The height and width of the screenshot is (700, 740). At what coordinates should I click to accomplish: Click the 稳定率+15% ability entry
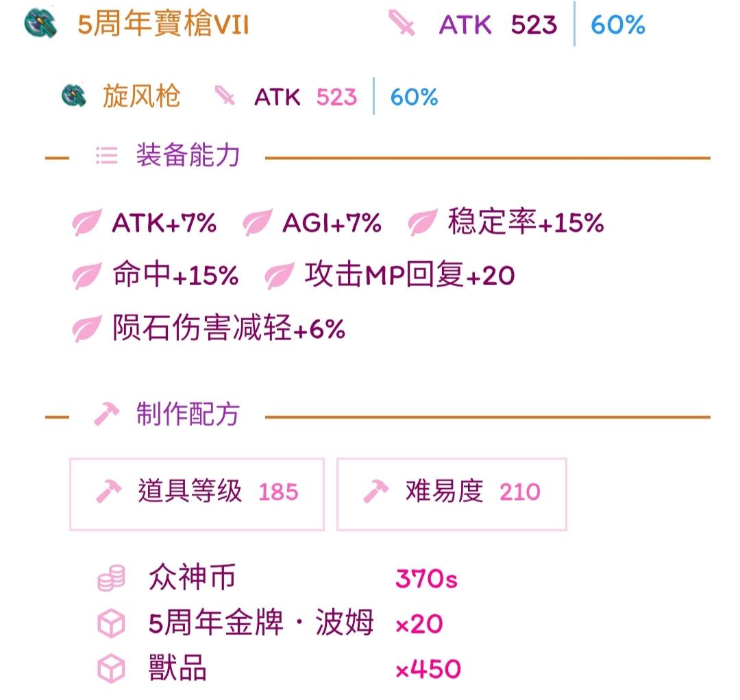point(526,221)
